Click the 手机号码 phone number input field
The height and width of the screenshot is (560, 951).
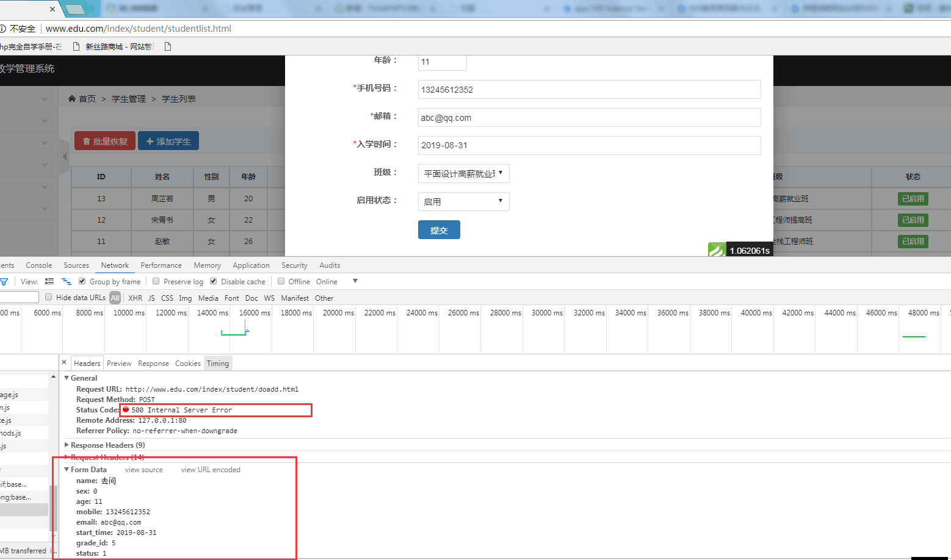[589, 90]
